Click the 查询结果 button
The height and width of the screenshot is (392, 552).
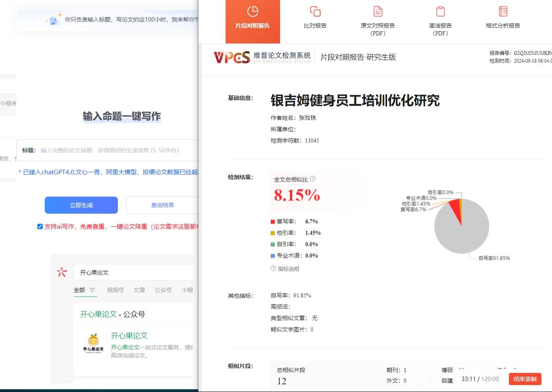162,205
